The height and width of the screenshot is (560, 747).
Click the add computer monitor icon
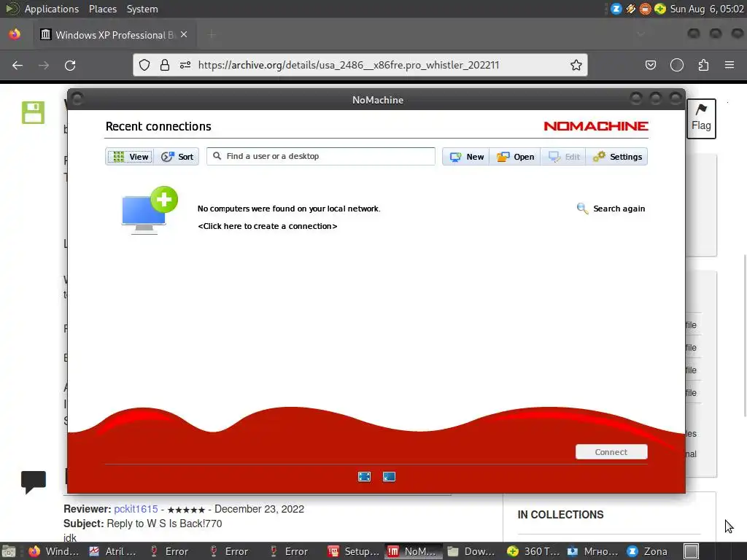coord(149,210)
